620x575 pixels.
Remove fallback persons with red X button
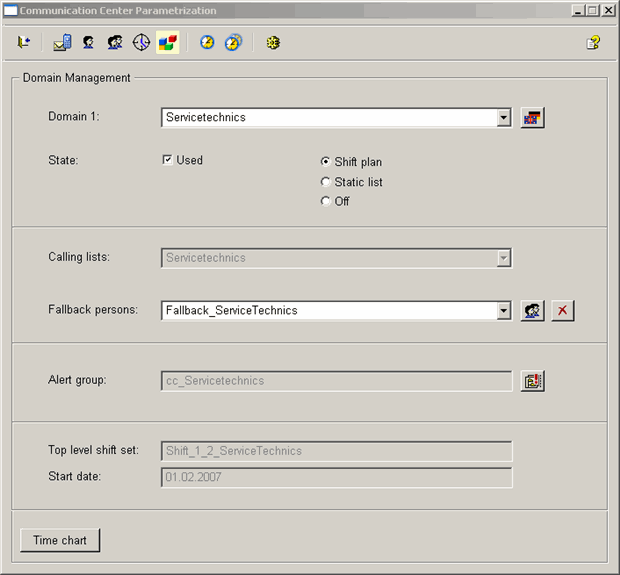point(563,311)
